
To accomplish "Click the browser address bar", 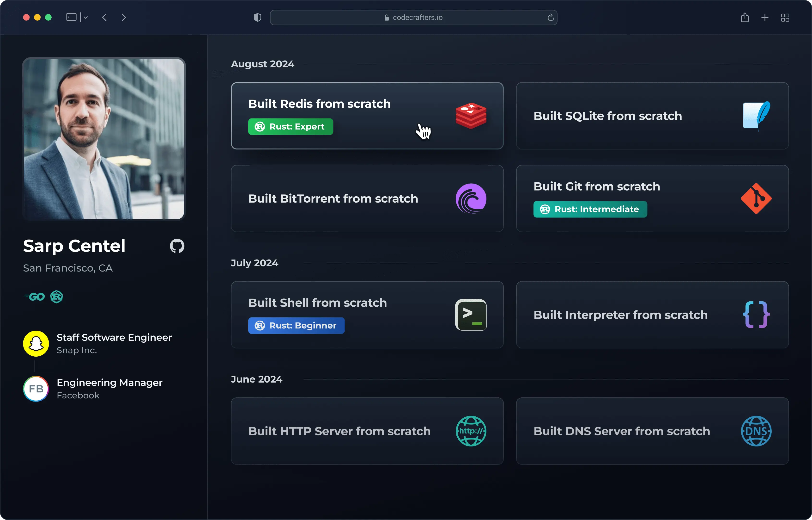I will pos(413,17).
